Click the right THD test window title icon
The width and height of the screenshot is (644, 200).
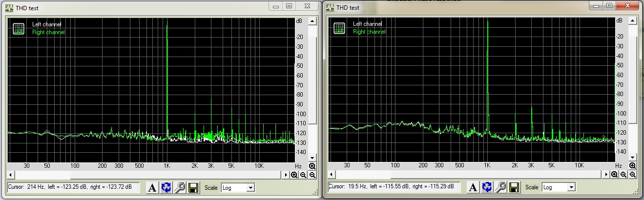pyautogui.click(x=330, y=7)
